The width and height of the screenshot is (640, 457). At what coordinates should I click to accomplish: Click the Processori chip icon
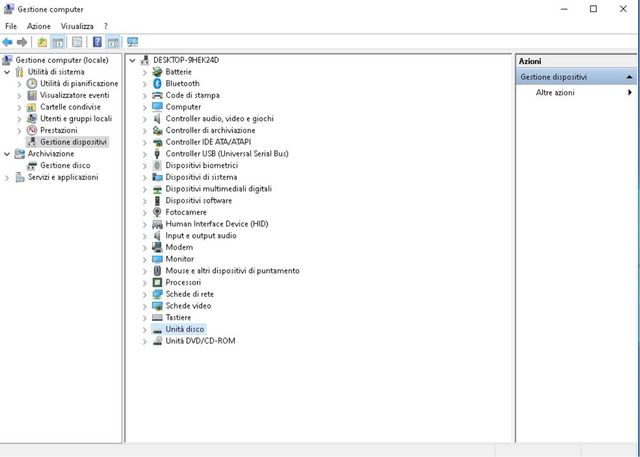point(157,282)
